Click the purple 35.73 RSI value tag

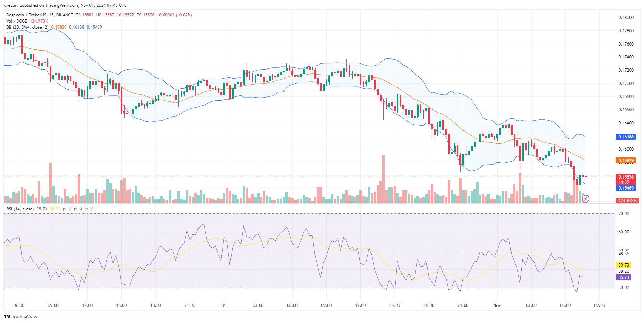click(x=623, y=277)
